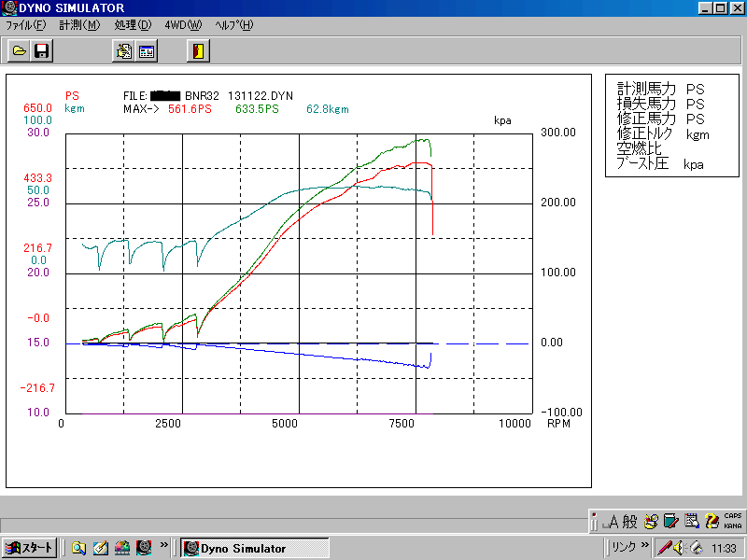Open the 計測(M) menu

click(79, 25)
